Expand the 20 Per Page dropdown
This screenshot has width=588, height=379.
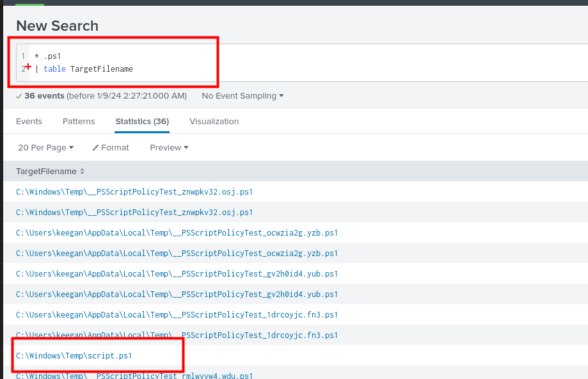point(45,148)
